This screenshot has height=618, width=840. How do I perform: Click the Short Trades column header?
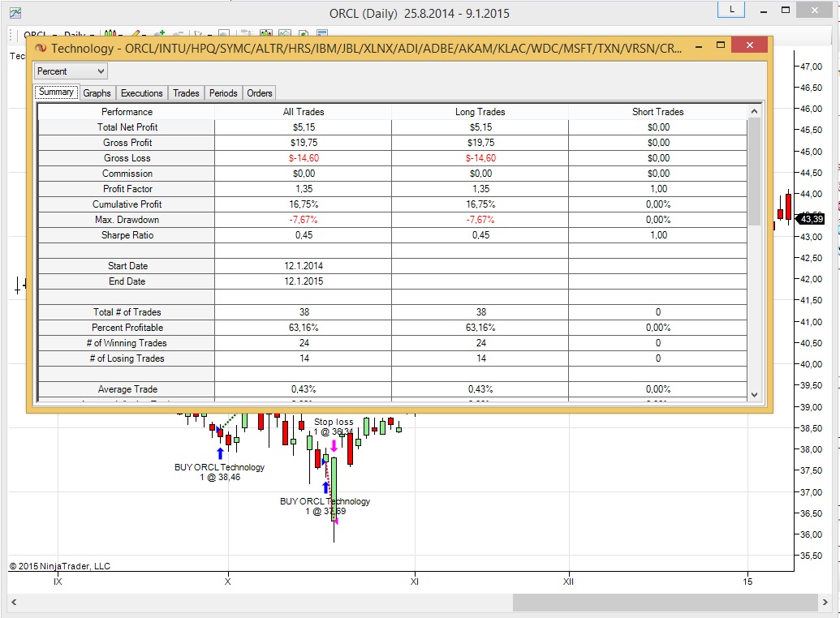658,112
